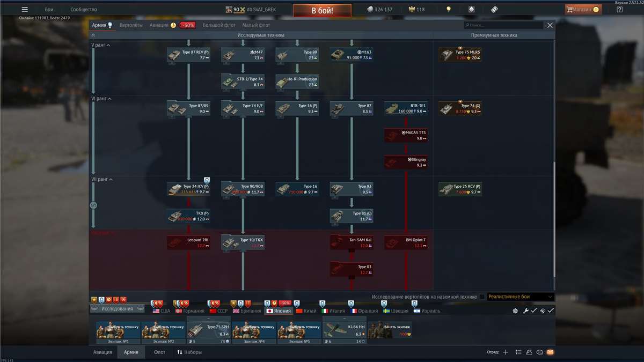Collapse the VII ранг section
This screenshot has height=362, width=644.
(x=103, y=179)
